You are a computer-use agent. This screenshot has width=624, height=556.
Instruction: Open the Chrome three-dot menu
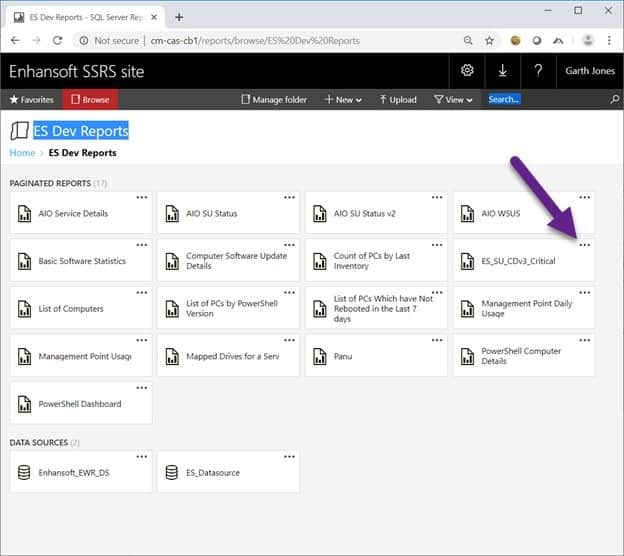click(609, 41)
